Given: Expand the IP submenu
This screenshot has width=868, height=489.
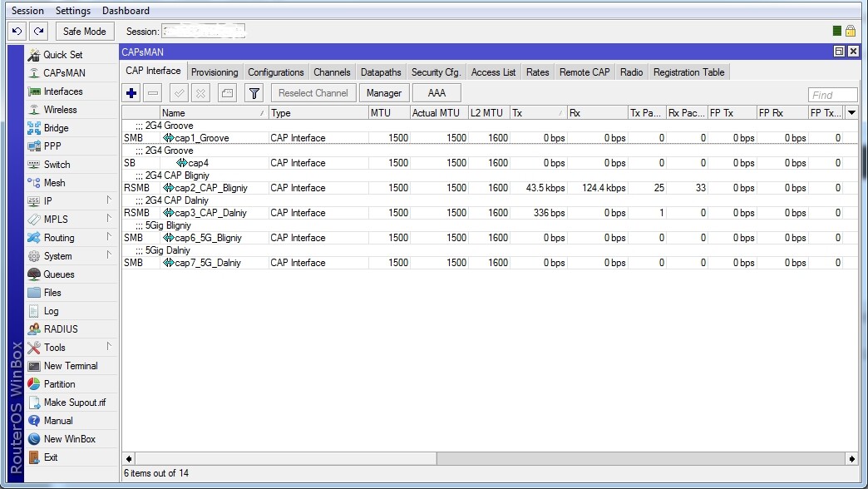Looking at the screenshot, I should pos(109,200).
